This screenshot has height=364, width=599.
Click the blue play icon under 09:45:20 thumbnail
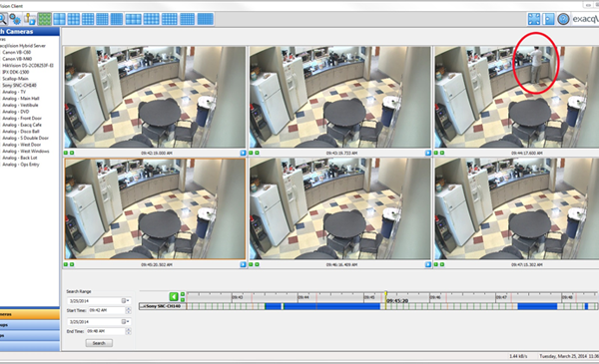pos(243,264)
